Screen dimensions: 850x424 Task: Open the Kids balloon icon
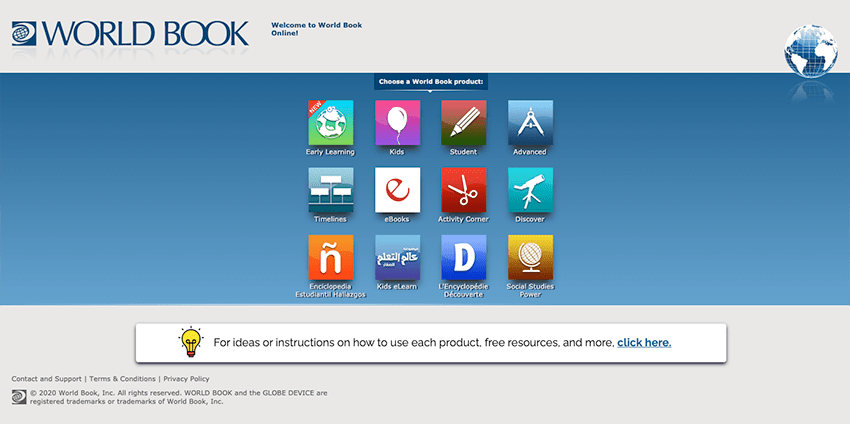tap(397, 123)
